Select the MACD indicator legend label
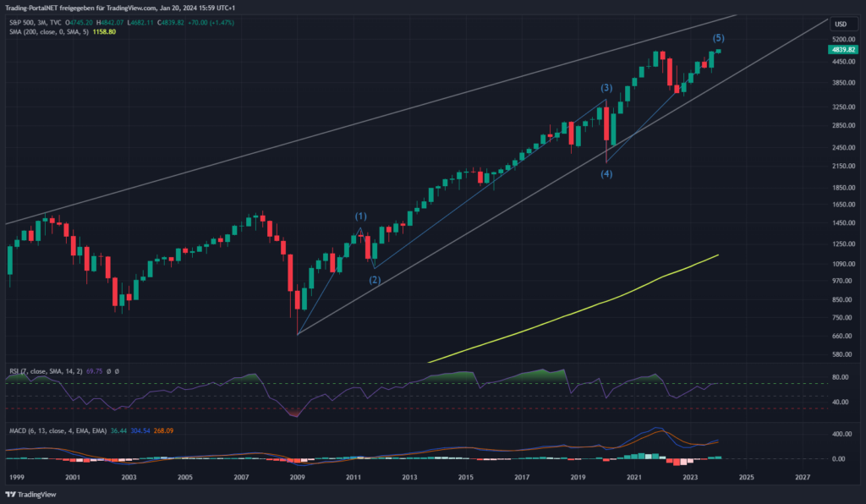 (42, 430)
